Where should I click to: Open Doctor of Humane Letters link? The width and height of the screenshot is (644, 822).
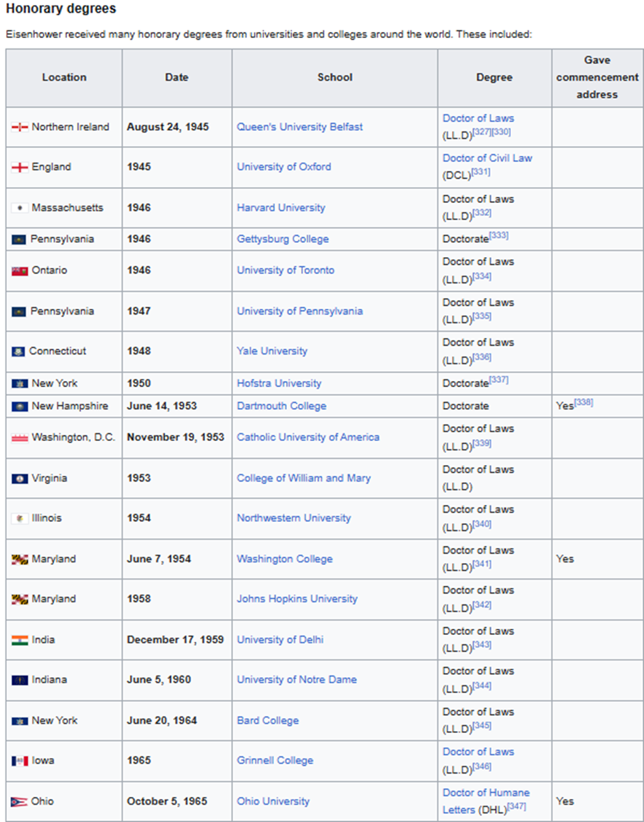click(x=486, y=801)
